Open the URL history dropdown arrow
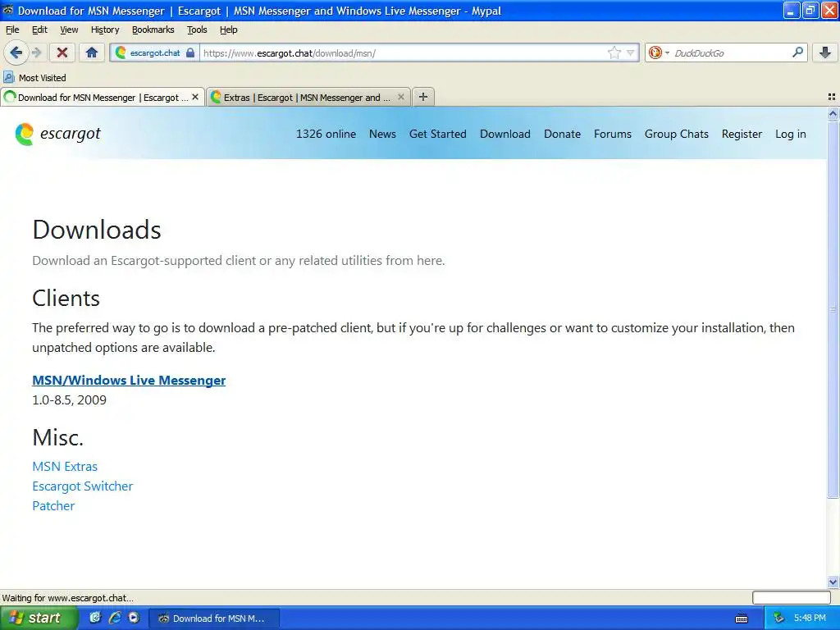This screenshot has height=630, width=840. [x=631, y=53]
